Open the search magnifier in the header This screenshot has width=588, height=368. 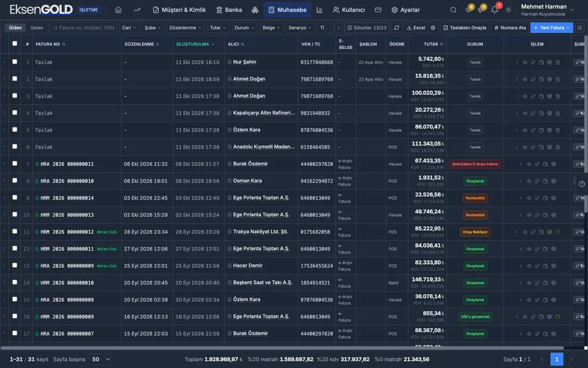point(453,10)
